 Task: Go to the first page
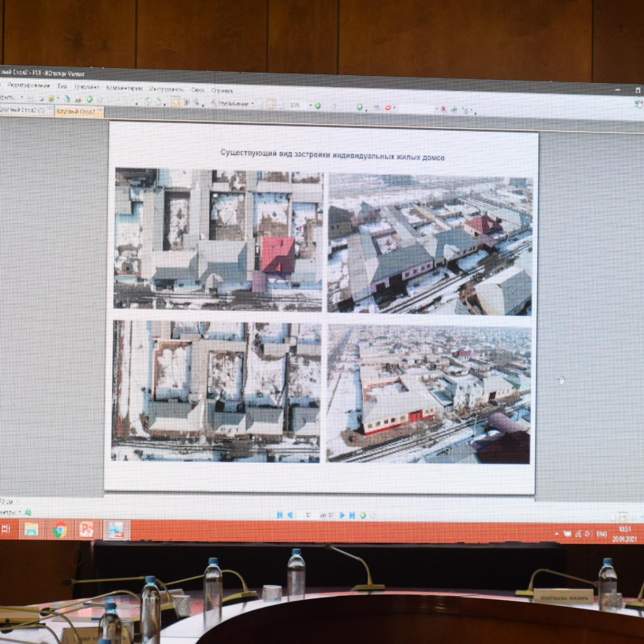(280, 515)
